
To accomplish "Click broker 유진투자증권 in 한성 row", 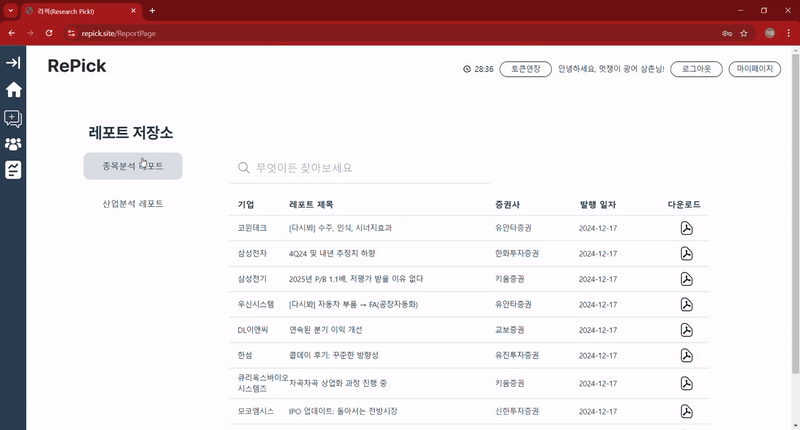I will point(516,356).
